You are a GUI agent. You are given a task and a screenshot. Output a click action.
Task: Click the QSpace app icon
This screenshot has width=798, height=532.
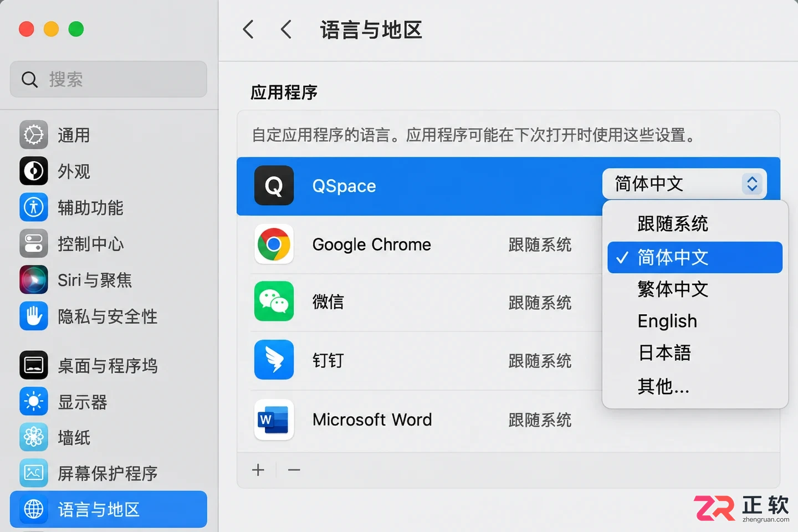274,186
